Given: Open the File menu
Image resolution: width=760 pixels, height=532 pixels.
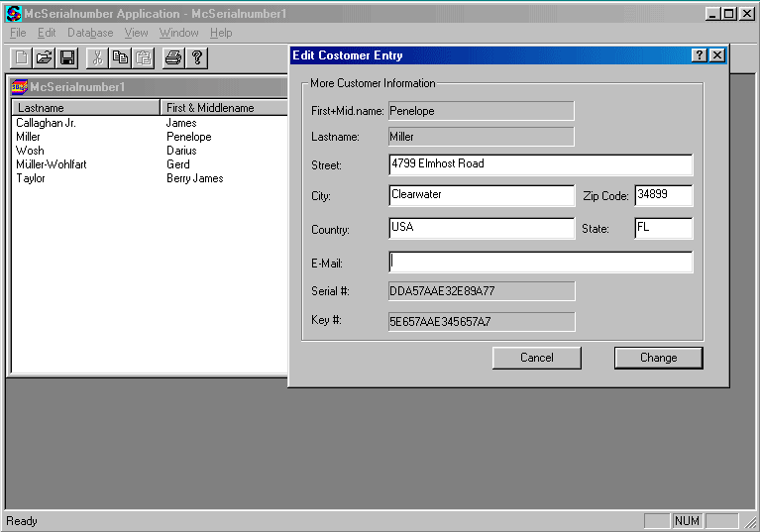Looking at the screenshot, I should pos(18,33).
